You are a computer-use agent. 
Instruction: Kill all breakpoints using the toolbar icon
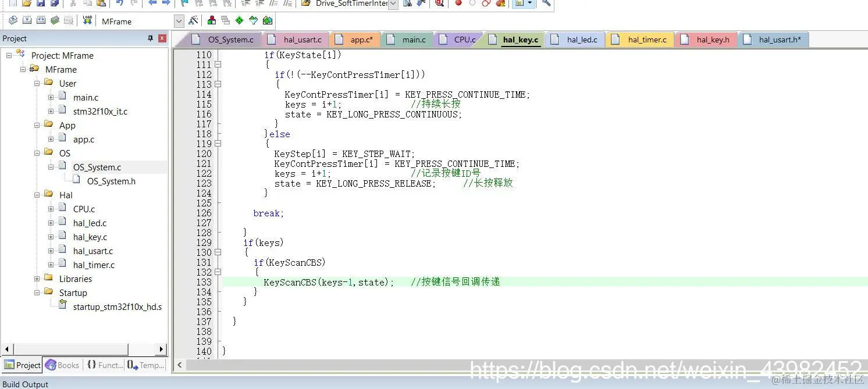[x=499, y=3]
